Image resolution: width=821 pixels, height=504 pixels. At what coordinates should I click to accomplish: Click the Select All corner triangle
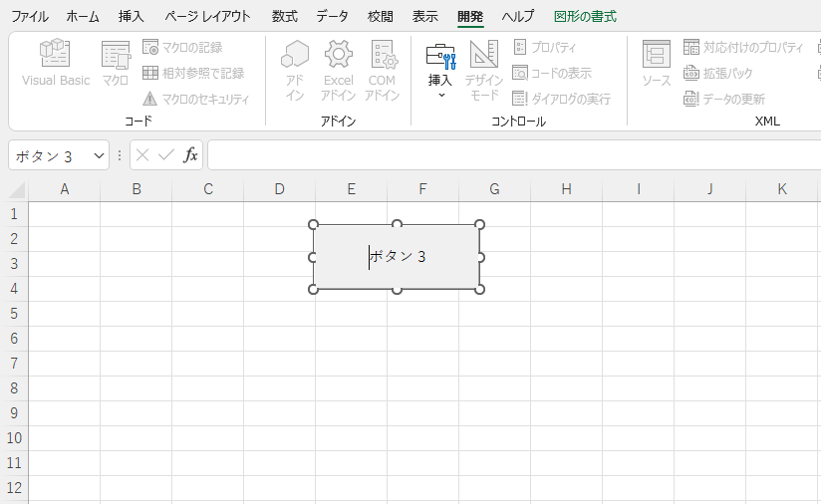[x=17, y=189]
